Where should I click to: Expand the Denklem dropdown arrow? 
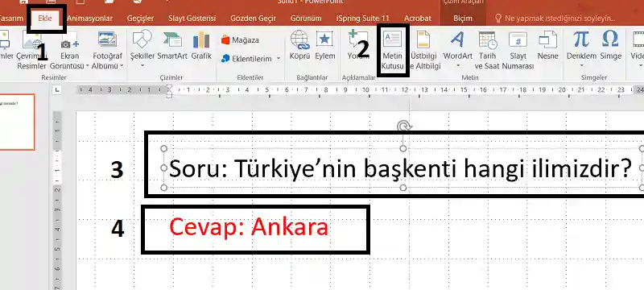[581, 65]
